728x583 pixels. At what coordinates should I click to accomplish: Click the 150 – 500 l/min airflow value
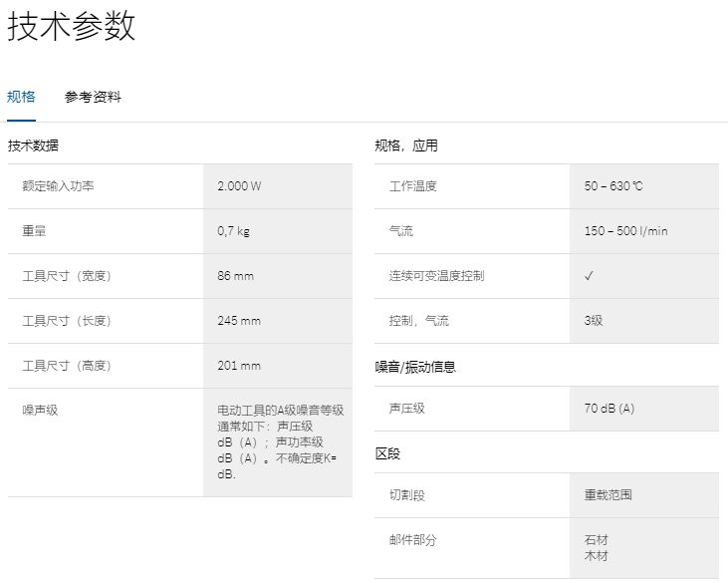[625, 231]
